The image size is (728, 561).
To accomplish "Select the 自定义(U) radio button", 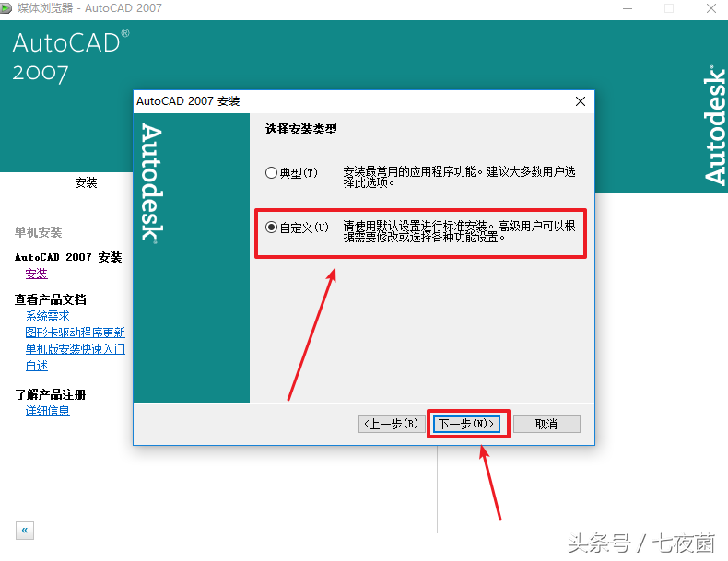I will pyautogui.click(x=272, y=228).
